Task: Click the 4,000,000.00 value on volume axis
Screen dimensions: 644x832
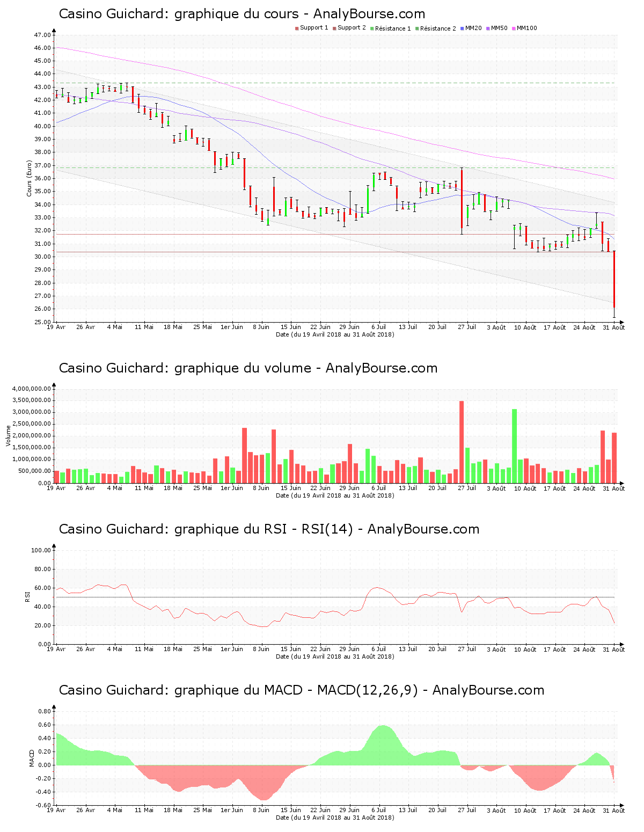Action: 32,389
